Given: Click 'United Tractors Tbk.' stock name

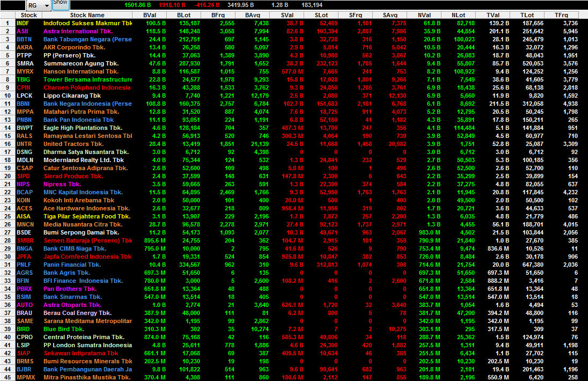Looking at the screenshot, I should pyautogui.click(x=73, y=144).
